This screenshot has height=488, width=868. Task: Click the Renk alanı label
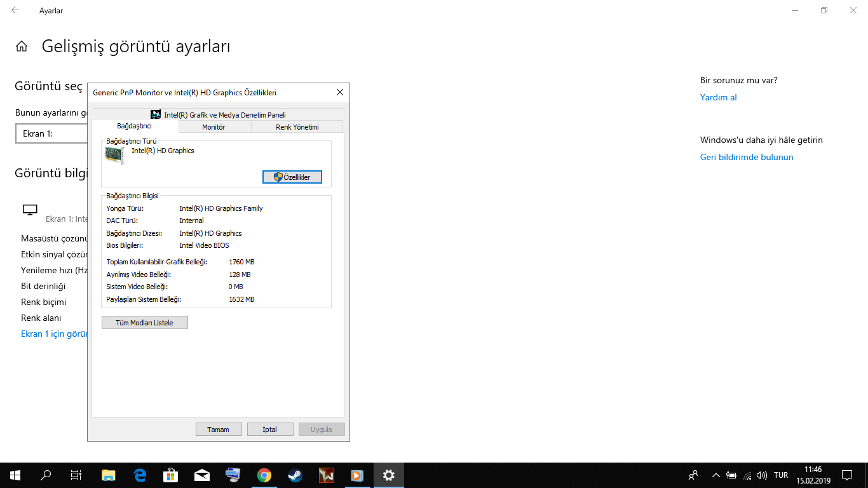(x=41, y=318)
